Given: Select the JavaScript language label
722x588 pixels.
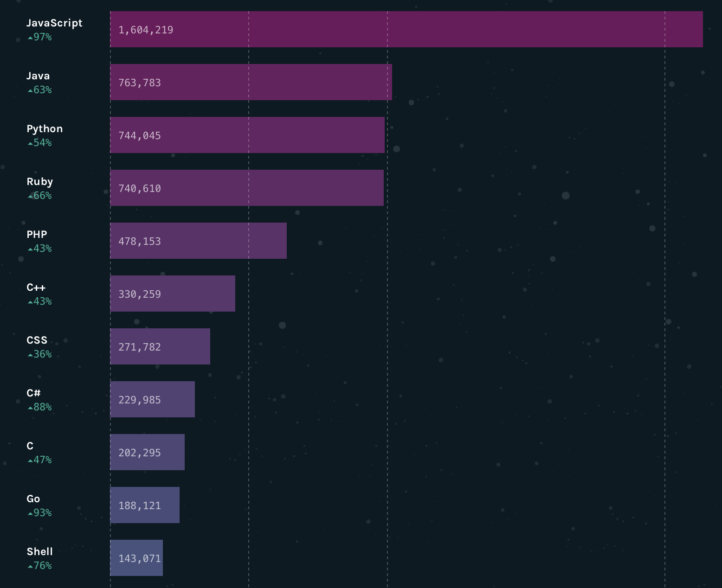Looking at the screenshot, I should point(54,23).
